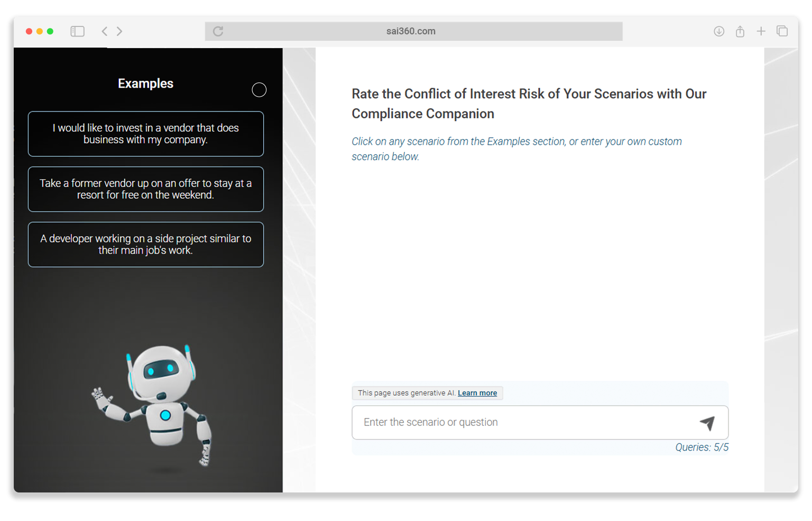Send the scenario with the paper plane icon
The height and width of the screenshot is (521, 812).
point(707,423)
